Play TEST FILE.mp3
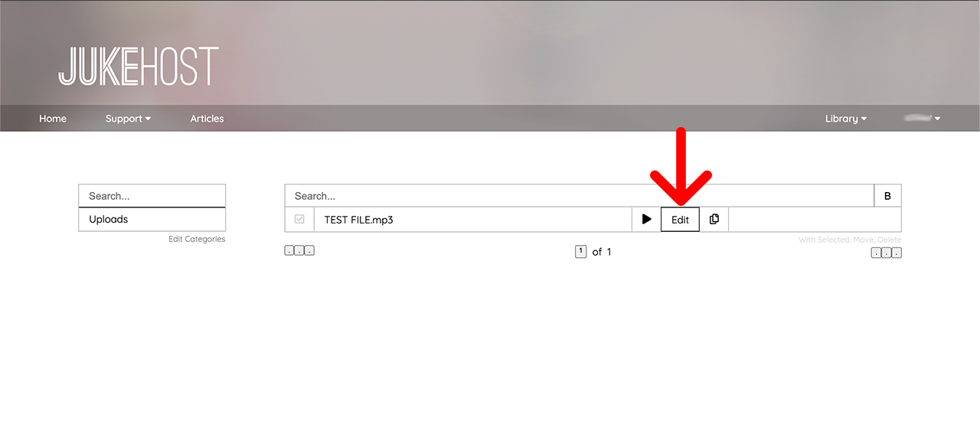 click(646, 220)
